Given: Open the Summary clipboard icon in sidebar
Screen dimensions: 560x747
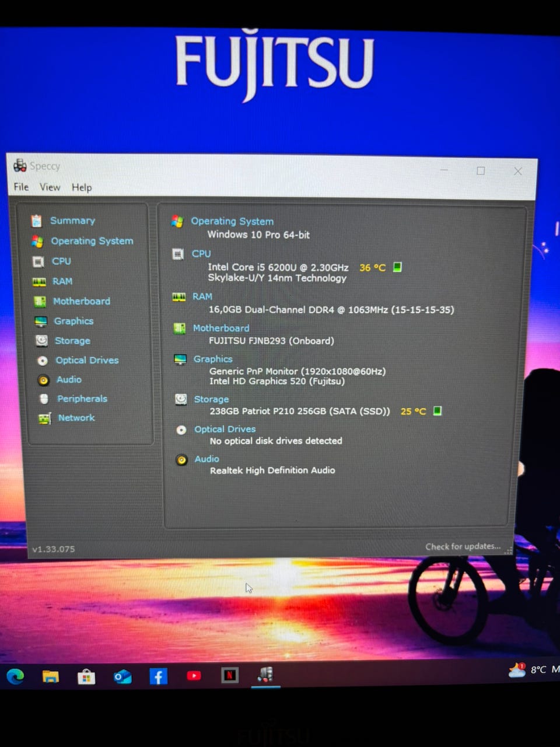Looking at the screenshot, I should pos(36,221).
